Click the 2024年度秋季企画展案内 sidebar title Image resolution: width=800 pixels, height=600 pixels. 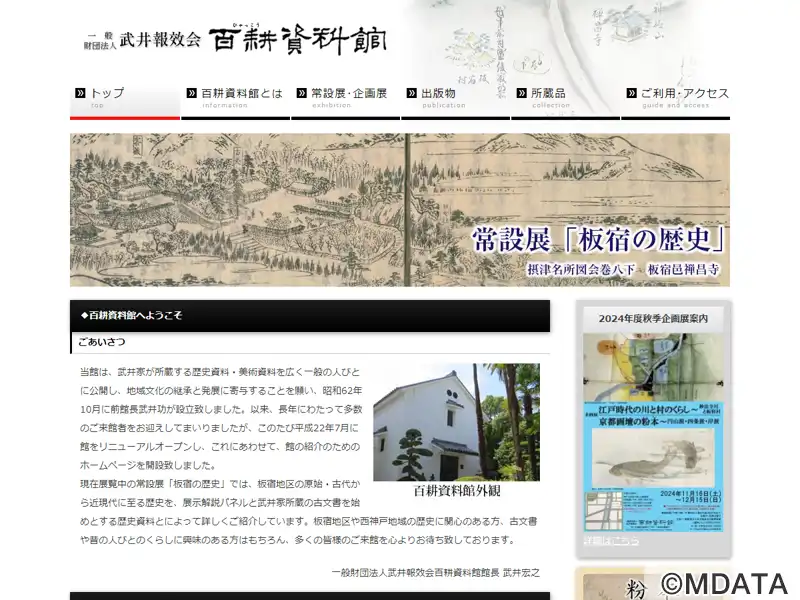[654, 318]
